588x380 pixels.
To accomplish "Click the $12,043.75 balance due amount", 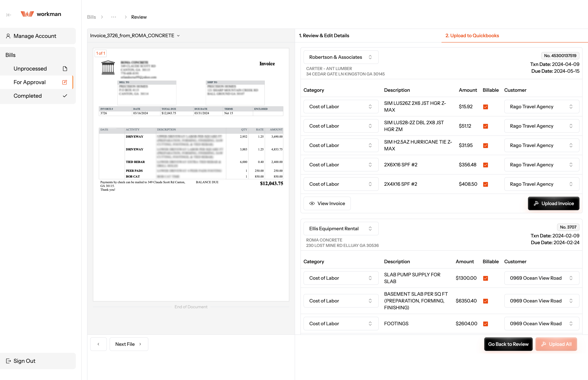I will pyautogui.click(x=271, y=183).
